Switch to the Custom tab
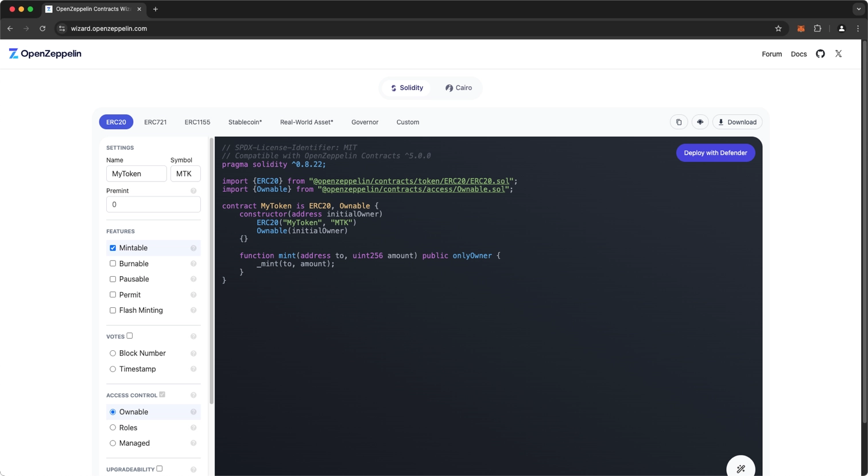Viewport: 868px width, 476px height. click(x=408, y=122)
